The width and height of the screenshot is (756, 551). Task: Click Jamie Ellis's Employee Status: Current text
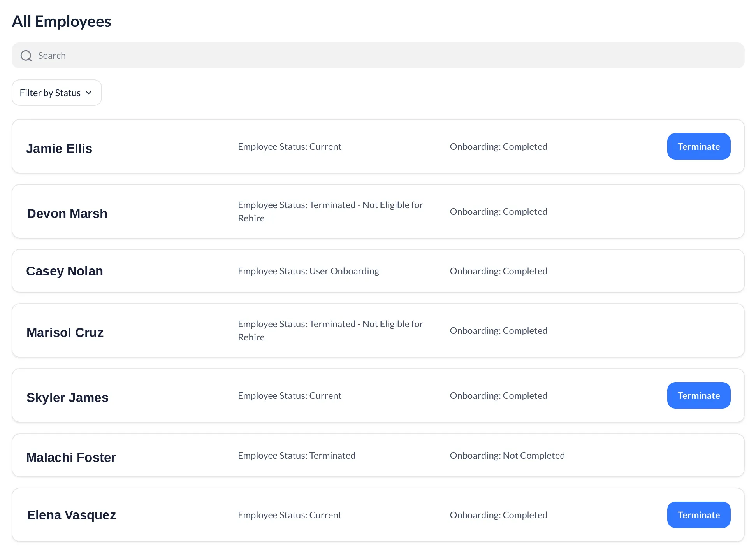(x=290, y=147)
